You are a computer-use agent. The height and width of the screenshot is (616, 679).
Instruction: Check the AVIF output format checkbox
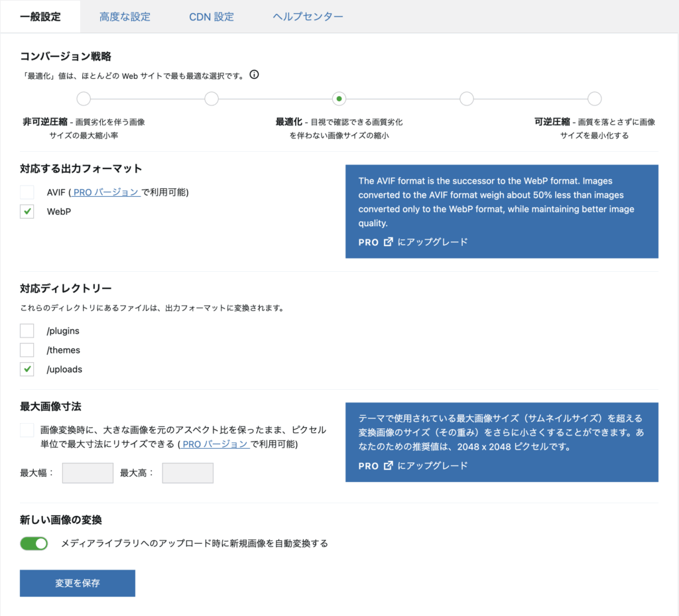point(27,192)
